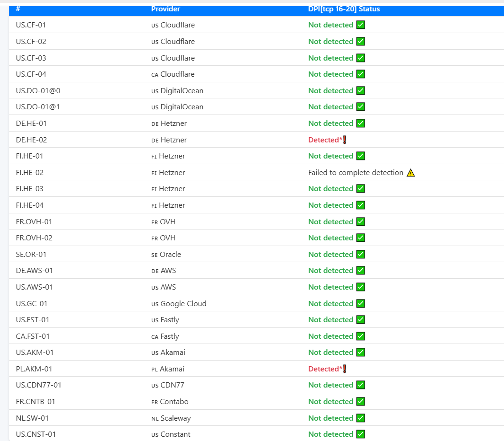The image size is (504, 441).
Task: Click 'FI Hetzner' cell in FI.HE-04 row
Action: click(168, 205)
